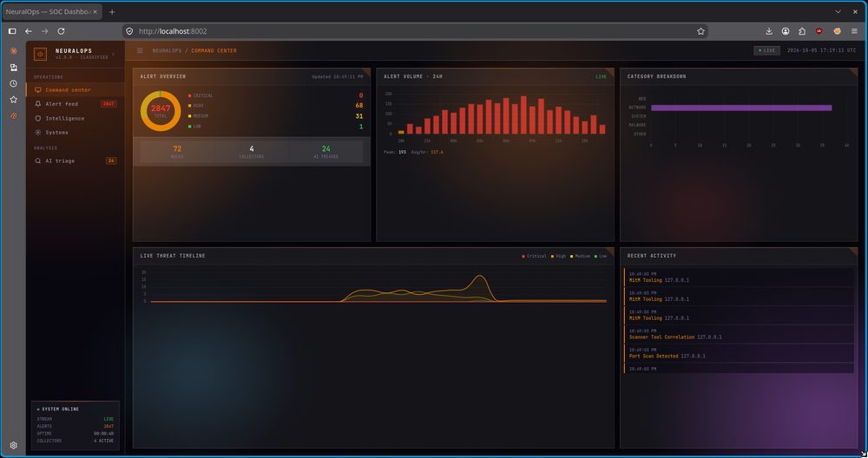Click the 24 badge on AI triage

(x=111, y=161)
